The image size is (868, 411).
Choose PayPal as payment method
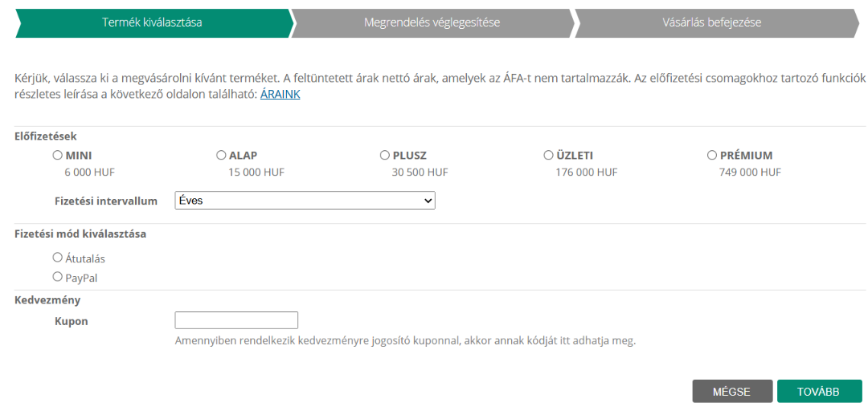[58, 277]
